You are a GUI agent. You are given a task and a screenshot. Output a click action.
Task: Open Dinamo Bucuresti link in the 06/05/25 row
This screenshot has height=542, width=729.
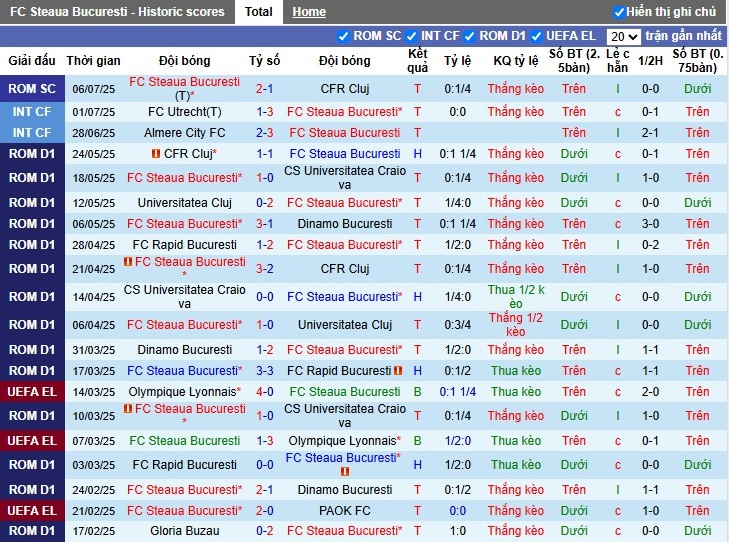[x=345, y=224]
